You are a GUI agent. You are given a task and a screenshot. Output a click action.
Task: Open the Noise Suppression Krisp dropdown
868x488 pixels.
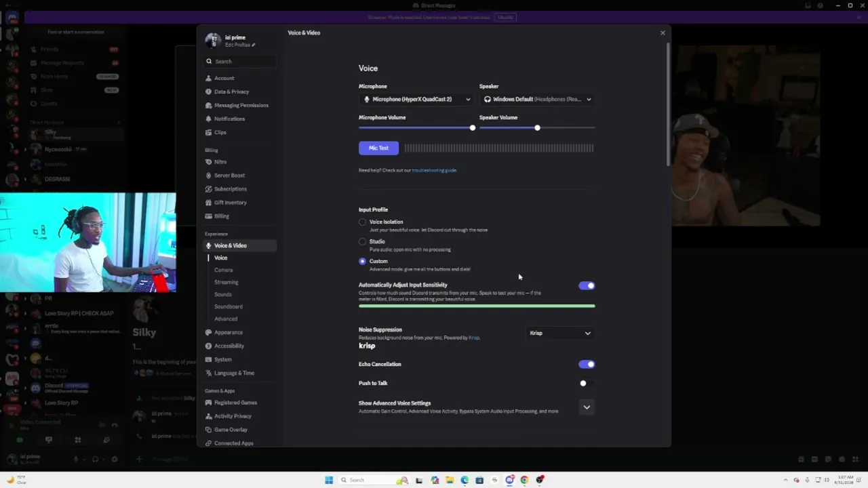[x=560, y=333]
